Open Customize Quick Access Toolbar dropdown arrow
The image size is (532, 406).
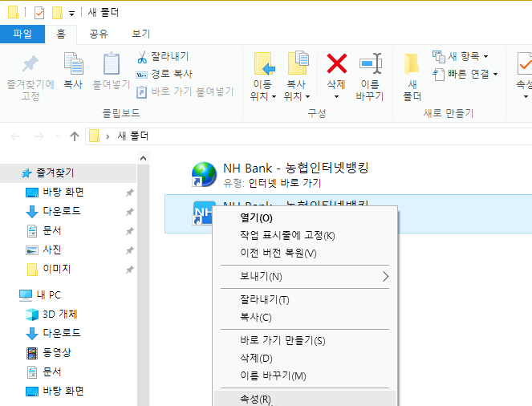71,14
